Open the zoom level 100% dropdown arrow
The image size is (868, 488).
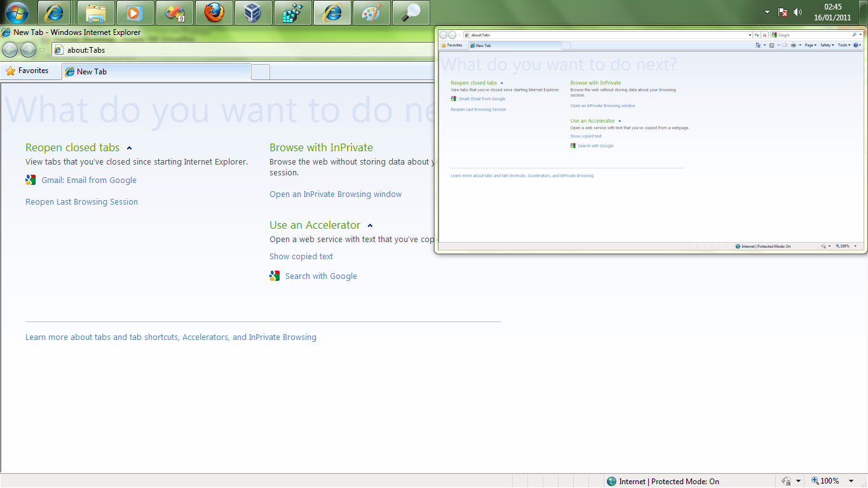pyautogui.click(x=855, y=481)
